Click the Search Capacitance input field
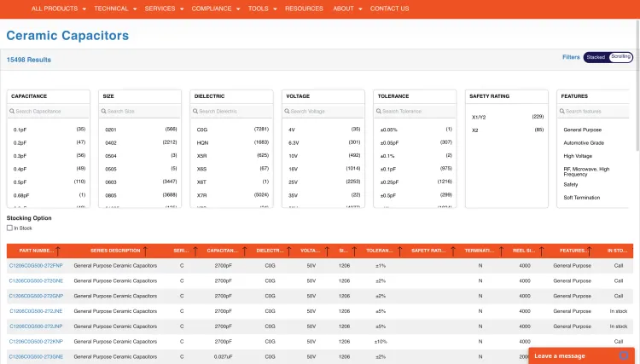Viewport: 640px width, 364px height. (x=48, y=112)
